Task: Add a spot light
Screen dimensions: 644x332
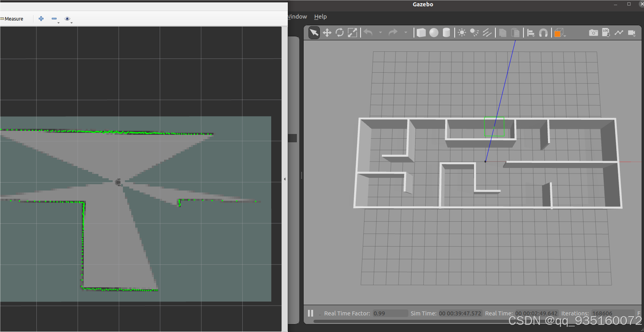Action: pos(474,32)
